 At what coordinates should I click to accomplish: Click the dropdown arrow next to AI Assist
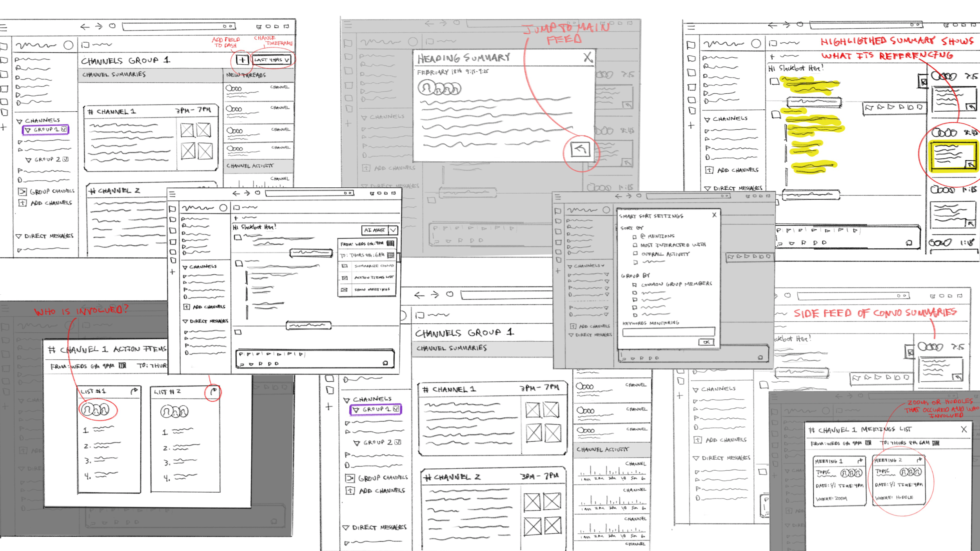[x=393, y=230]
